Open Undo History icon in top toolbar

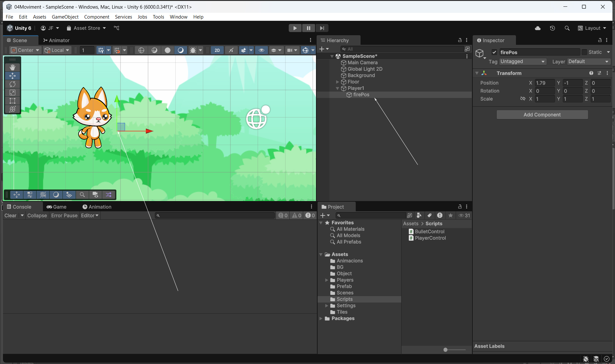[552, 28]
